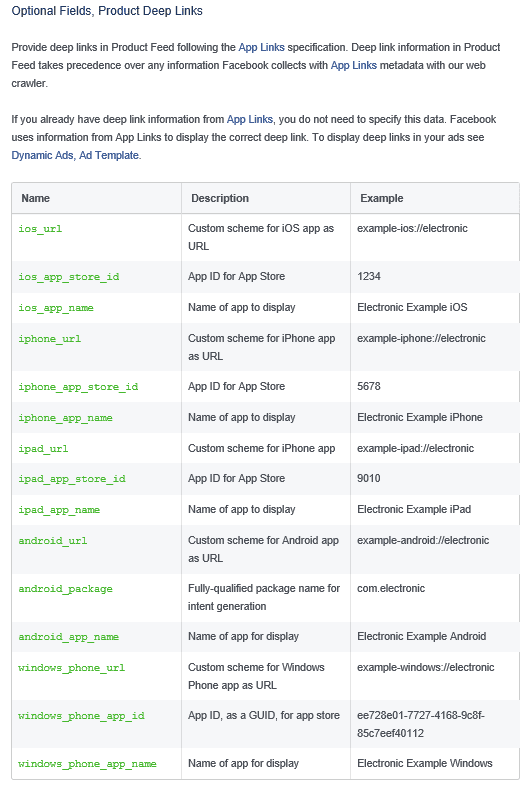The image size is (530, 785).
Task: Click the ipad_app_name field name
Action: pos(59,510)
